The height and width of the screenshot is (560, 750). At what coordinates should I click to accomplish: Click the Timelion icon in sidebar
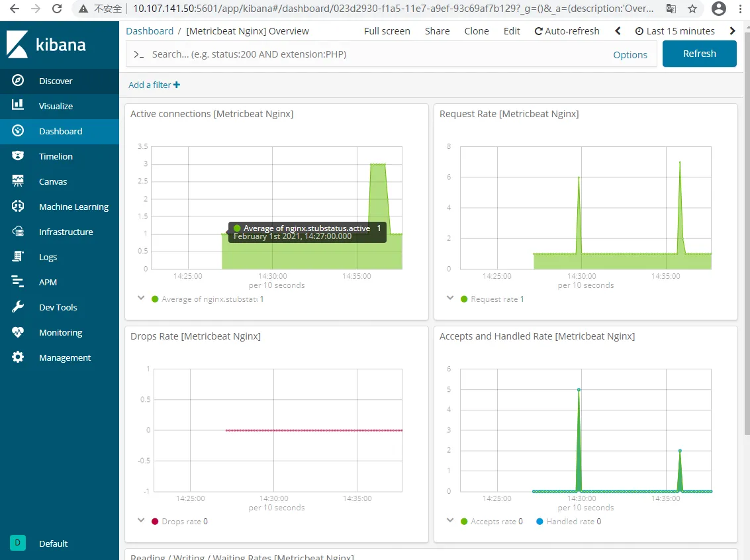(x=18, y=156)
